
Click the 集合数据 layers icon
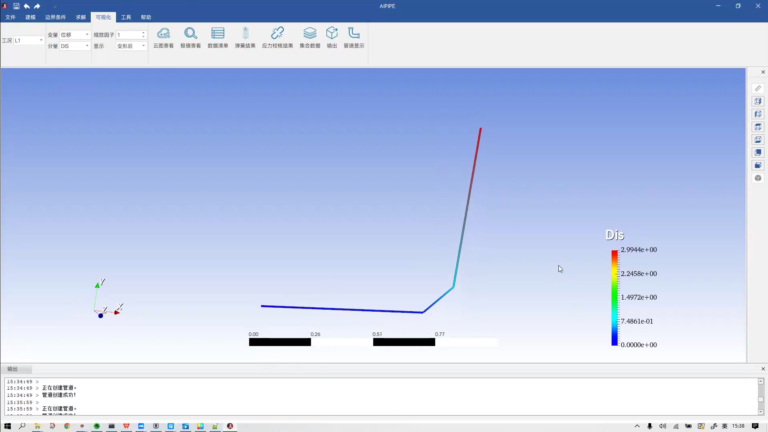click(310, 37)
